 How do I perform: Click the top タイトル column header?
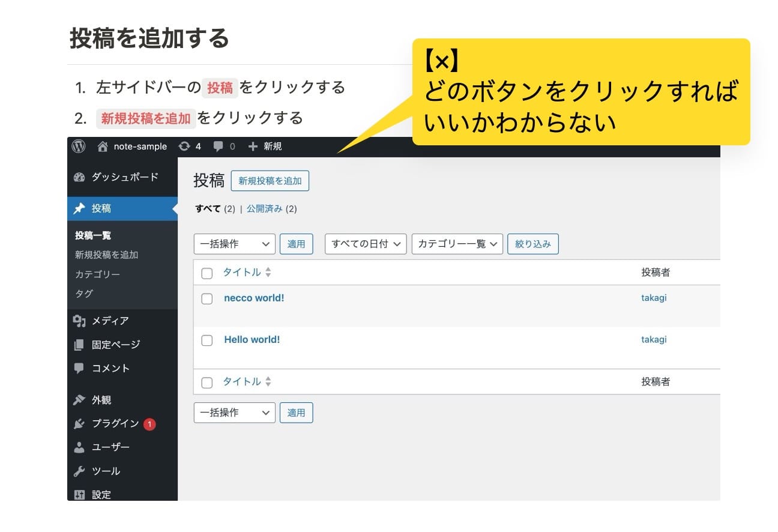coord(242,273)
